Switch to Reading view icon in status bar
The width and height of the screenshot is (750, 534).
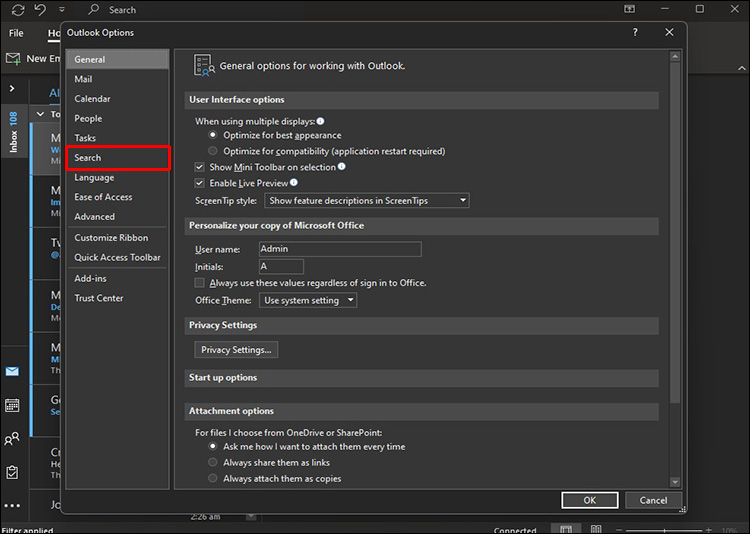[x=596, y=529]
